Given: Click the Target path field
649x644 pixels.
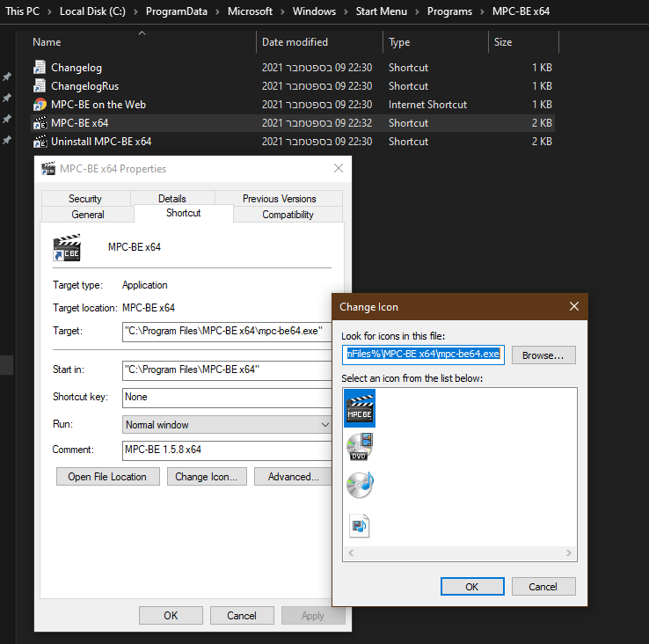Looking at the screenshot, I should pos(227,332).
